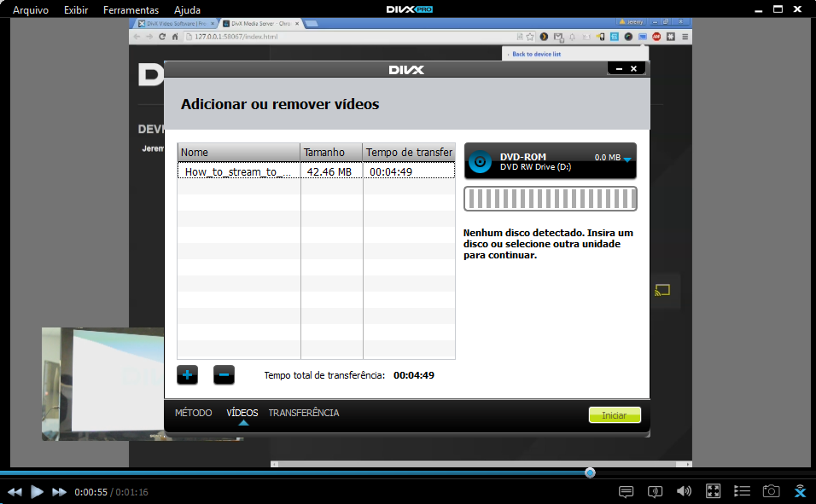Open the Chrome hamburger menu
Image resolution: width=816 pixels, height=504 pixels.
click(685, 37)
